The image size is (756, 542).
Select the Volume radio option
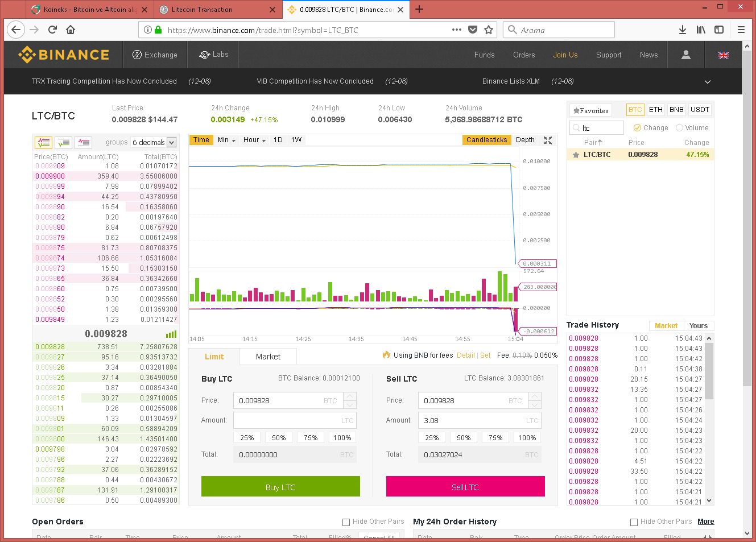(679, 128)
